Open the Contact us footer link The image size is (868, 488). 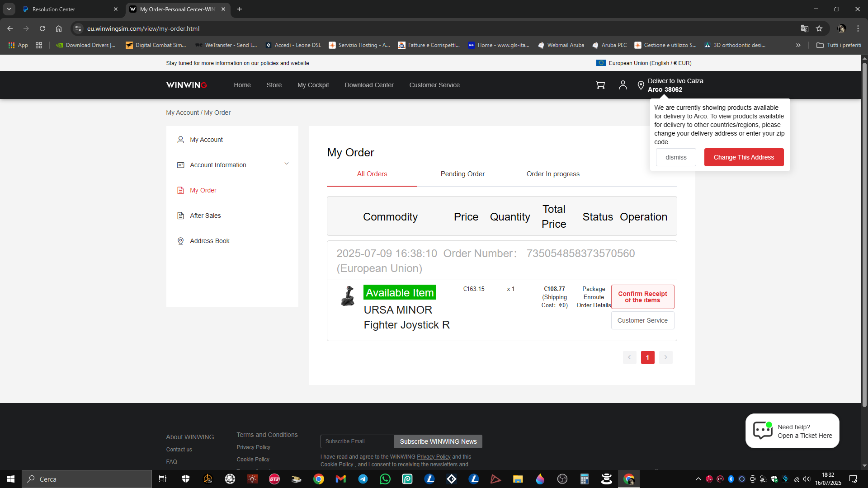click(x=179, y=450)
